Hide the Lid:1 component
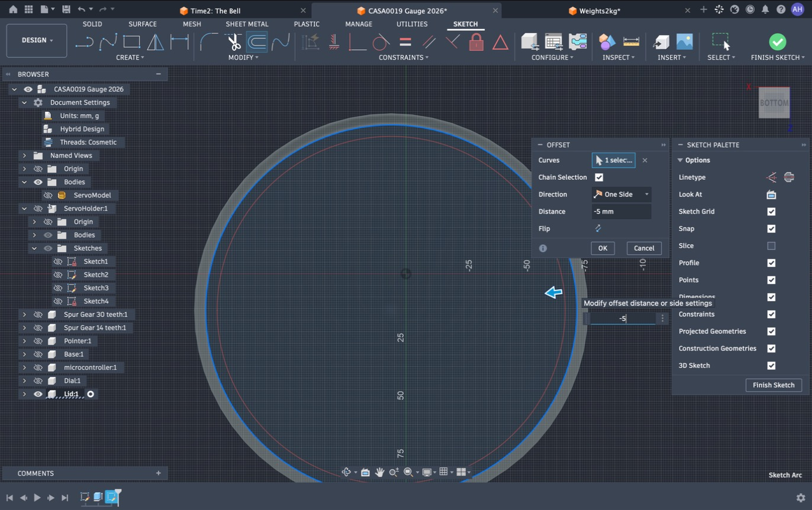This screenshot has height=510, width=812. (38, 394)
